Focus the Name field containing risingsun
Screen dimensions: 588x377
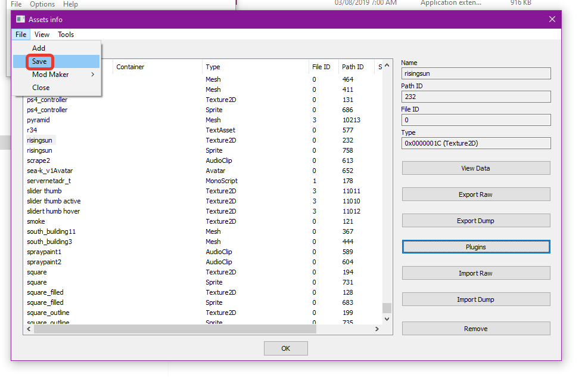(476, 73)
